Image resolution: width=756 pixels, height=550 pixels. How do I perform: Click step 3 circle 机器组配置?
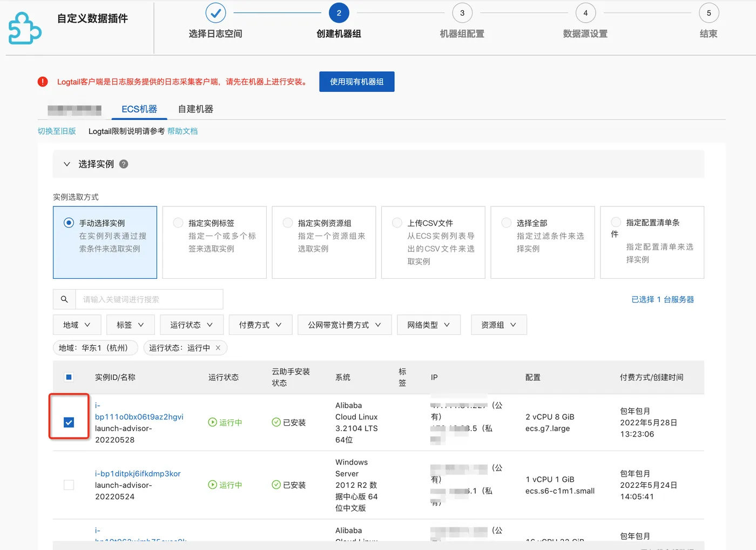[x=462, y=13]
